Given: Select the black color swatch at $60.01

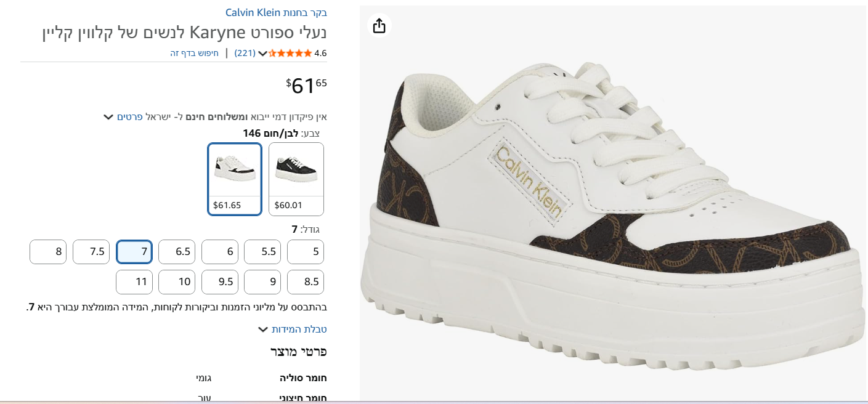Looking at the screenshot, I should [x=296, y=179].
